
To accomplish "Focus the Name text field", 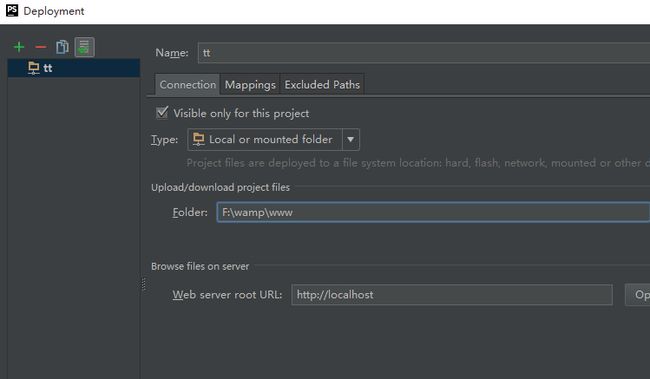I will click(x=424, y=53).
